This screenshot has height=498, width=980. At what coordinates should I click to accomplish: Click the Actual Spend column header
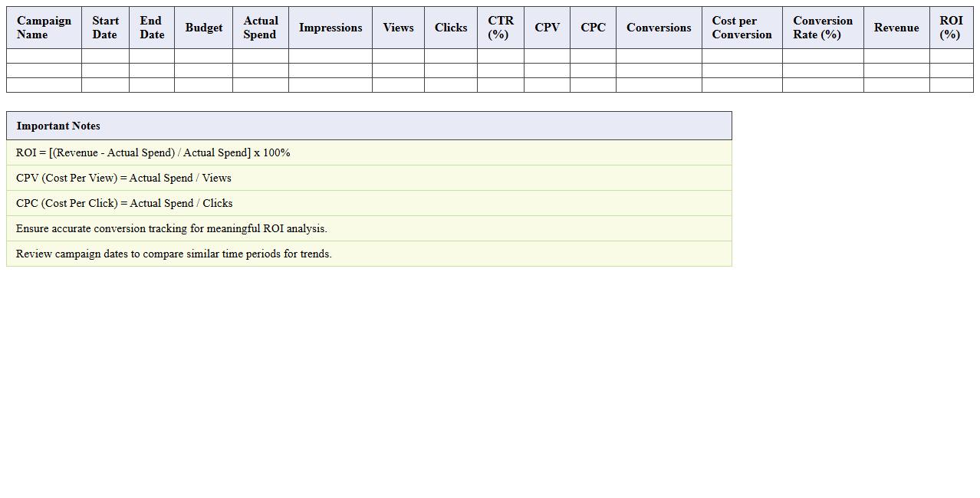point(260,28)
